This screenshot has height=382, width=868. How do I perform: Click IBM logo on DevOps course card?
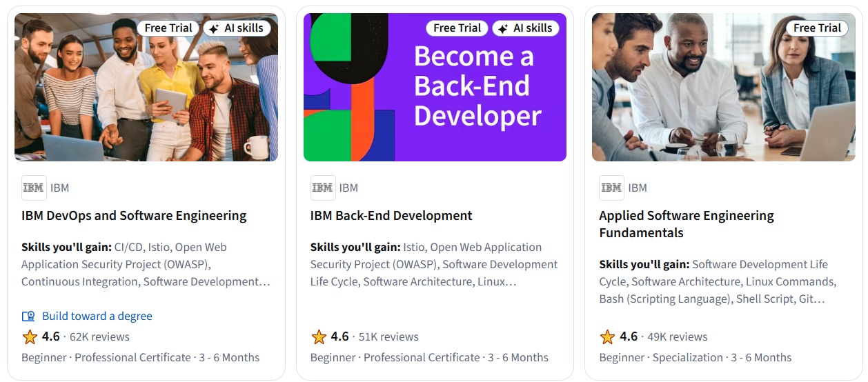coord(34,188)
